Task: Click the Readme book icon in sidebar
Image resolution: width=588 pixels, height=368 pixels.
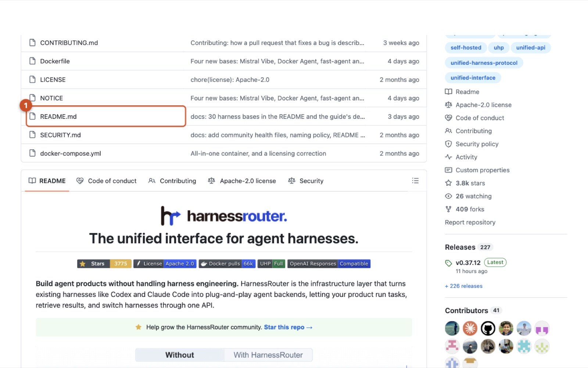Action: (448, 92)
